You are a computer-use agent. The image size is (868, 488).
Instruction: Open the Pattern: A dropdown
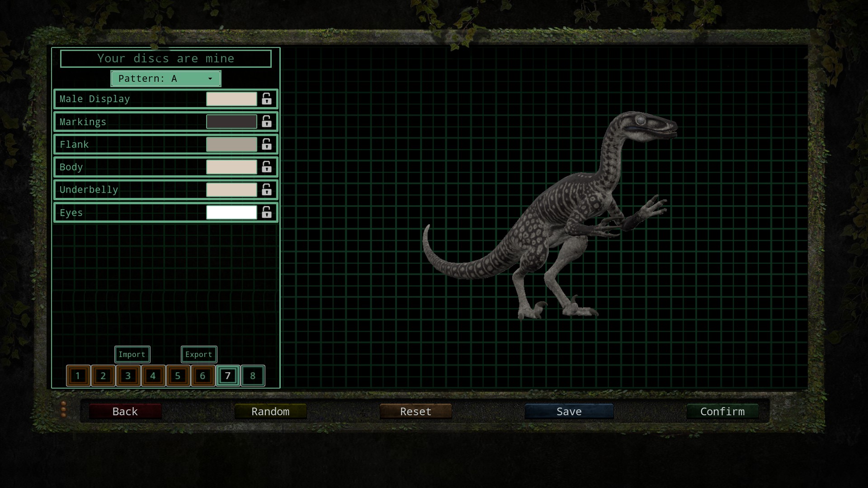point(165,79)
